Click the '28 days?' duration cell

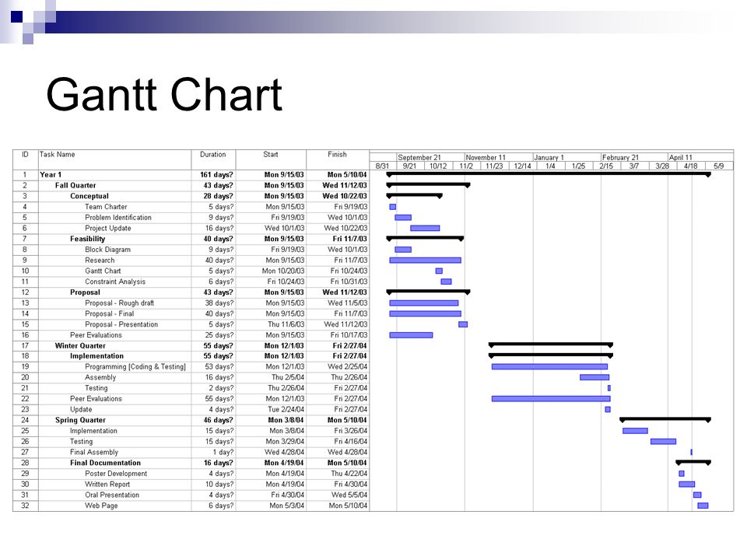coord(219,196)
